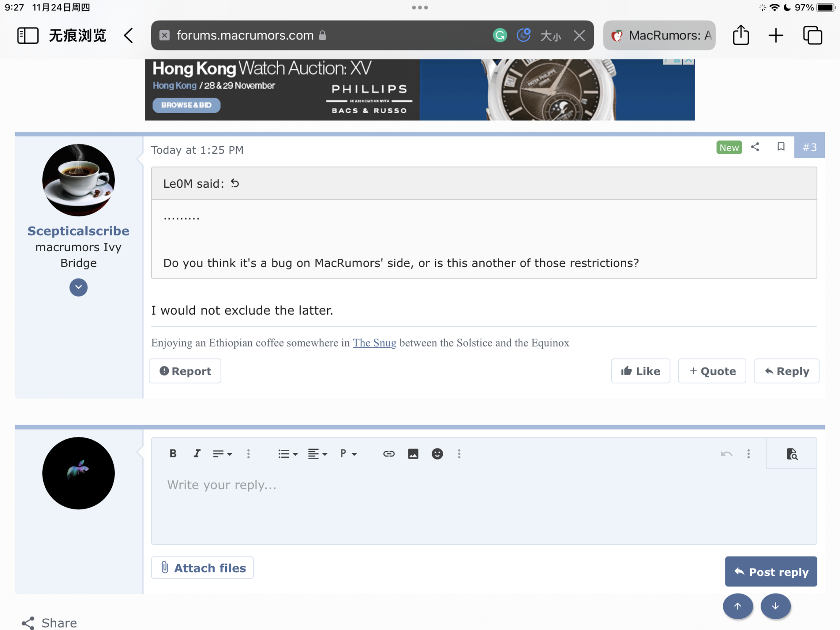Image resolution: width=840 pixels, height=630 pixels.
Task: Share post #3 via share icon
Action: [x=755, y=147]
